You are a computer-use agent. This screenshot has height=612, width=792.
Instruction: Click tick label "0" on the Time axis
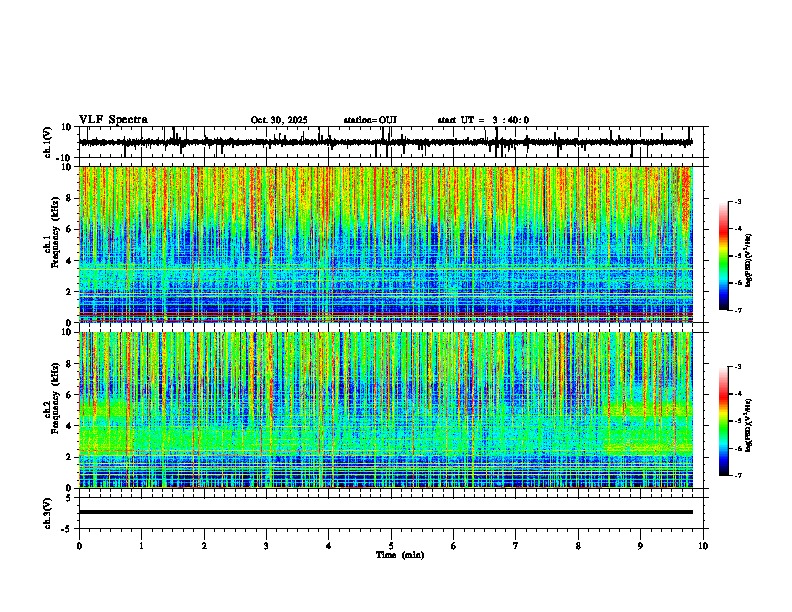click(79, 546)
